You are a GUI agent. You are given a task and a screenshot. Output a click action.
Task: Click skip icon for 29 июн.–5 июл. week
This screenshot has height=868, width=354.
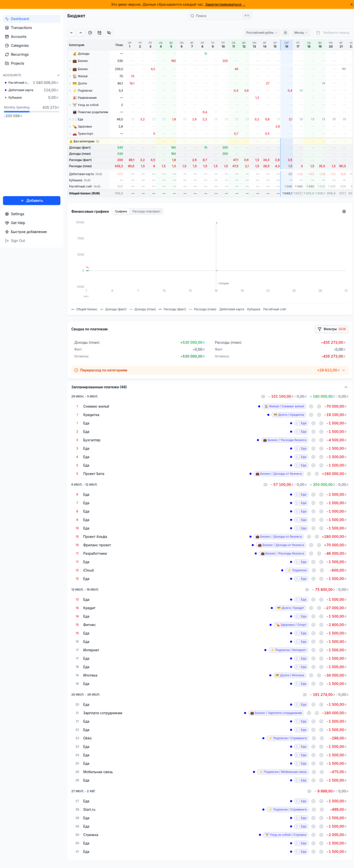[263, 396]
